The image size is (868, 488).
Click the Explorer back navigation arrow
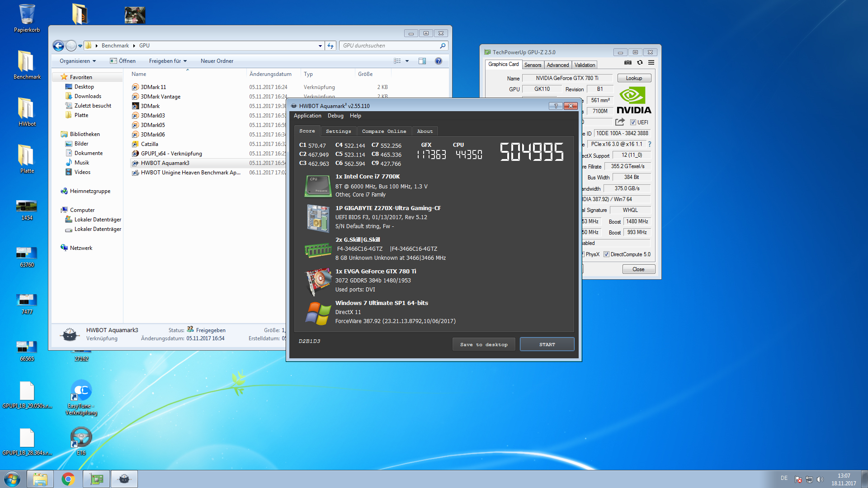pos(58,46)
